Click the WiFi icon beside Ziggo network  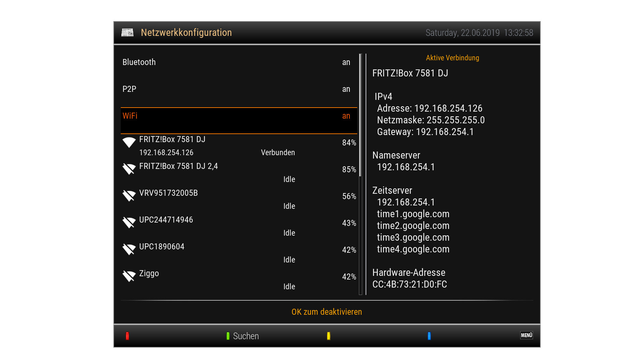pos(129,276)
